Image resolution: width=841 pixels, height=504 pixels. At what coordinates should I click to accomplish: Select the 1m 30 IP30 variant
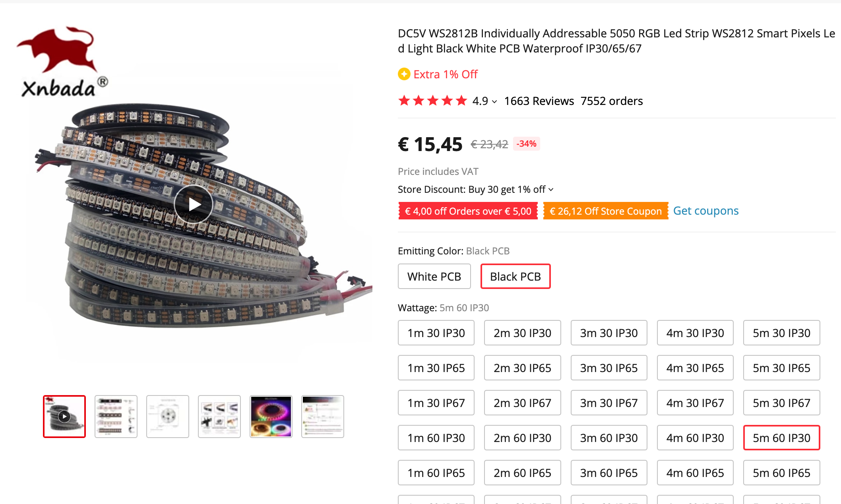(x=436, y=333)
